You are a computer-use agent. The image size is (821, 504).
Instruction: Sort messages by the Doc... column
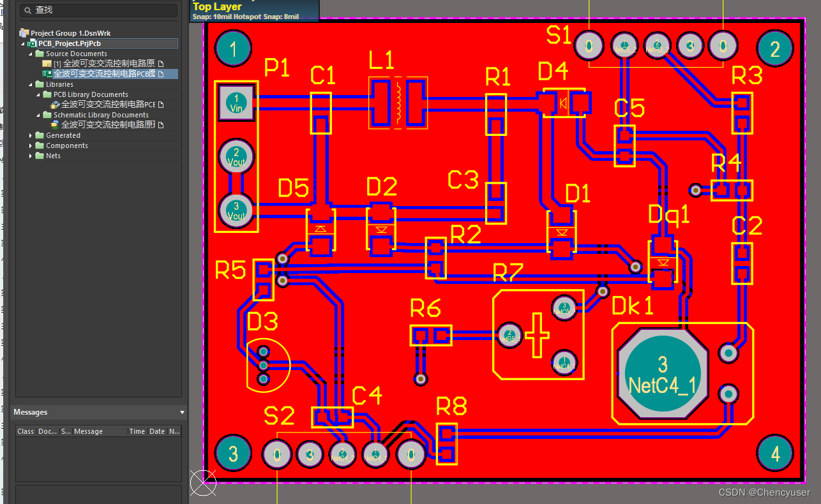[x=47, y=431]
